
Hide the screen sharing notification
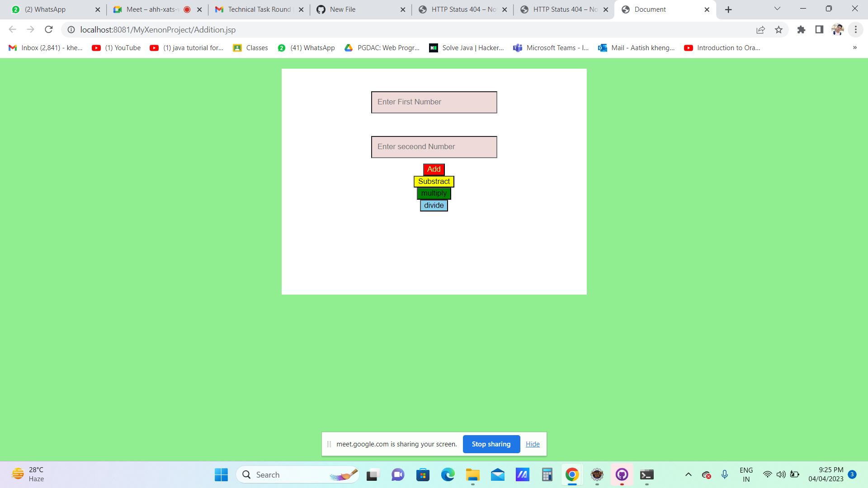click(x=532, y=444)
